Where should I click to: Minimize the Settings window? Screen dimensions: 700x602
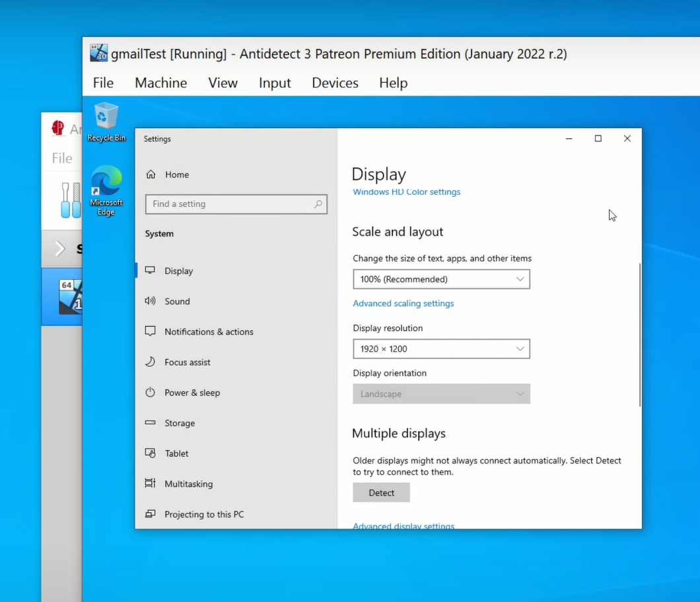coord(569,139)
